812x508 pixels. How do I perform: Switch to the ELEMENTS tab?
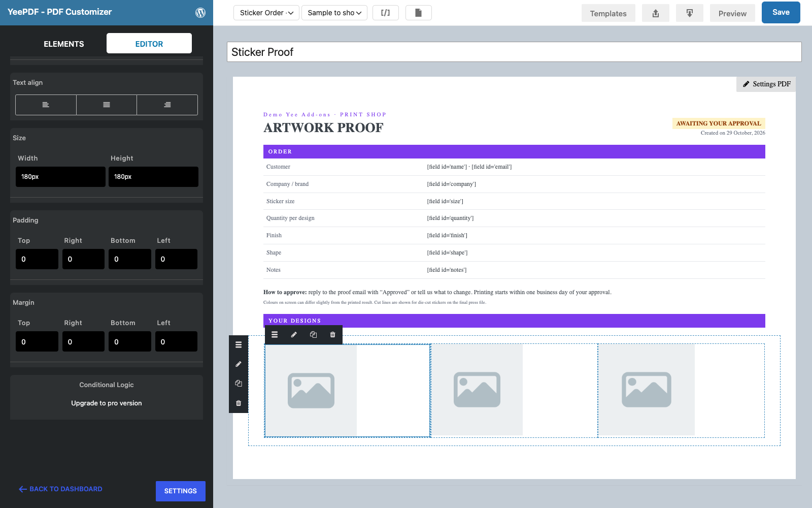coord(64,44)
